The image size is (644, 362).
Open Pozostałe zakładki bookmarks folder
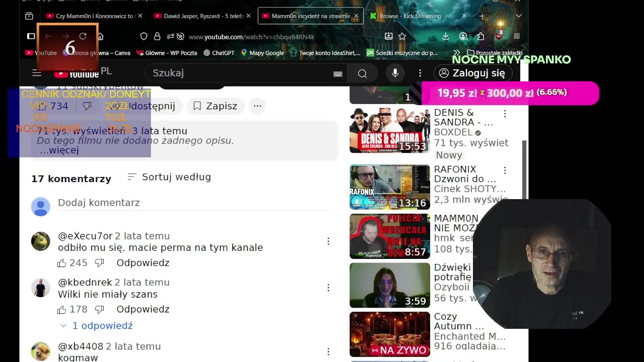[495, 53]
